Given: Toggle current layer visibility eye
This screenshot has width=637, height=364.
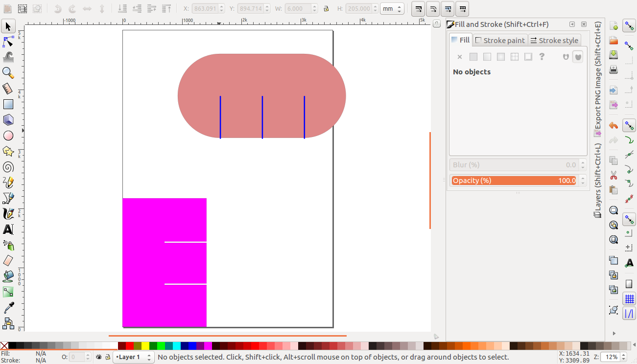Looking at the screenshot, I should (99, 357).
